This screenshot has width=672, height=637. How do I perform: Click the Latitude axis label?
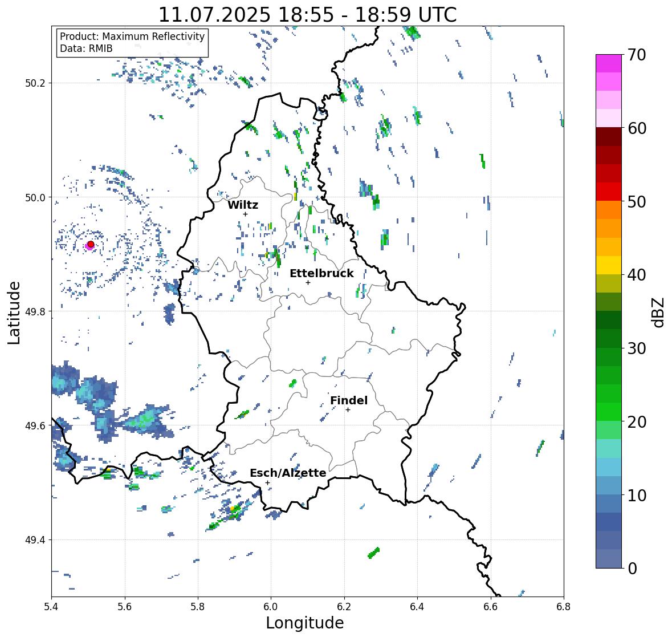(14, 313)
